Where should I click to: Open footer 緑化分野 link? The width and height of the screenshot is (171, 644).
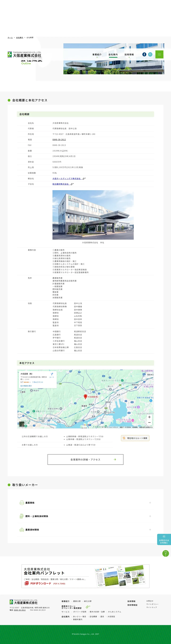[x=88, y=601]
